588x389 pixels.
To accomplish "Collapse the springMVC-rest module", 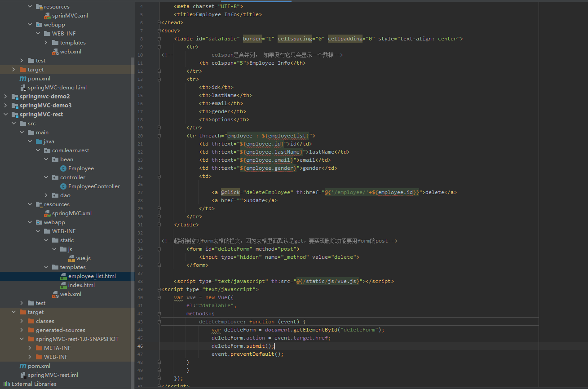I will click(5, 115).
